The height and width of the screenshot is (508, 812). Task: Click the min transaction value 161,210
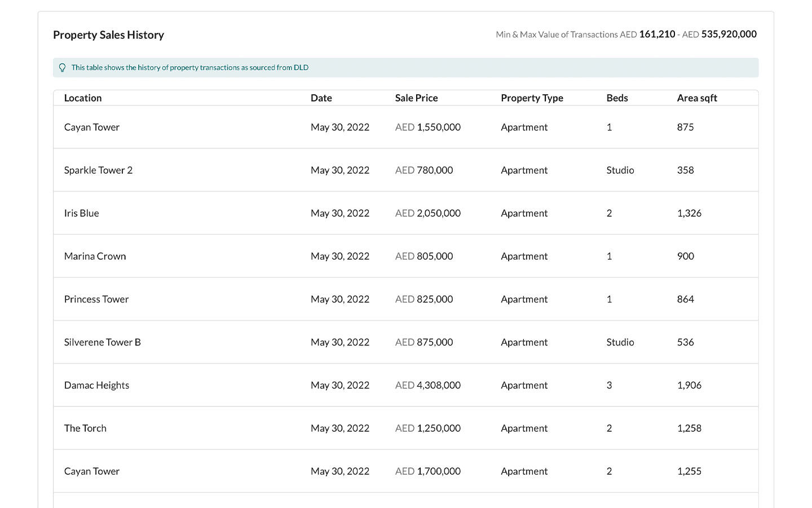pyautogui.click(x=657, y=34)
